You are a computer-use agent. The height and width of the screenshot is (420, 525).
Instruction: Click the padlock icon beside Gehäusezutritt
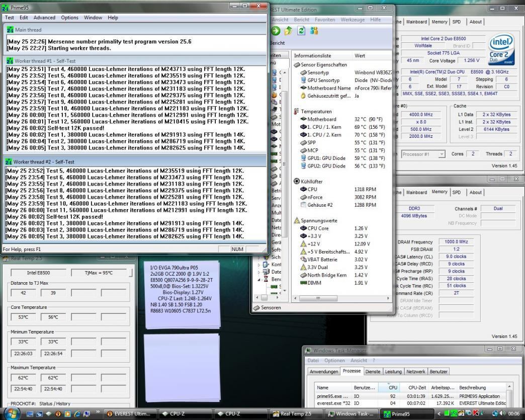tap(303, 96)
